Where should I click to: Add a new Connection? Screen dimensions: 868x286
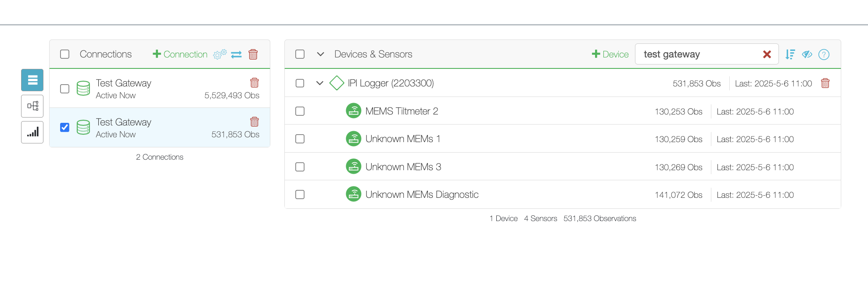tap(180, 54)
